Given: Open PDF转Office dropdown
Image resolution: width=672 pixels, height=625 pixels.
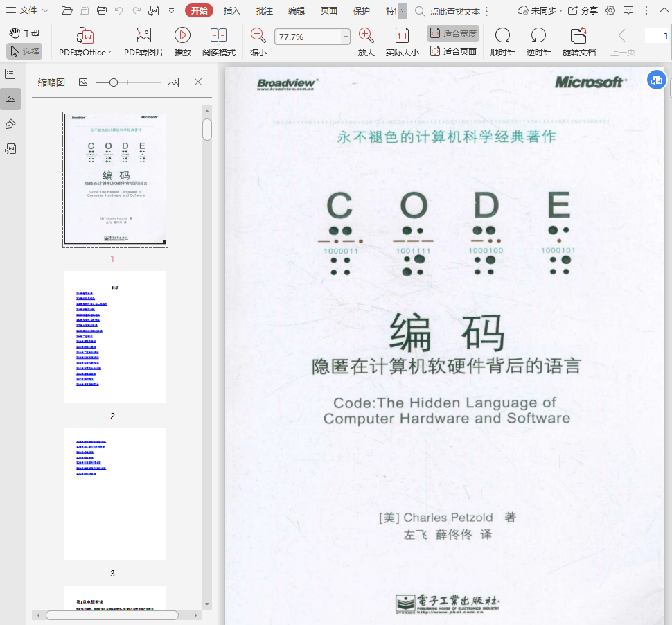Looking at the screenshot, I should 85,42.
